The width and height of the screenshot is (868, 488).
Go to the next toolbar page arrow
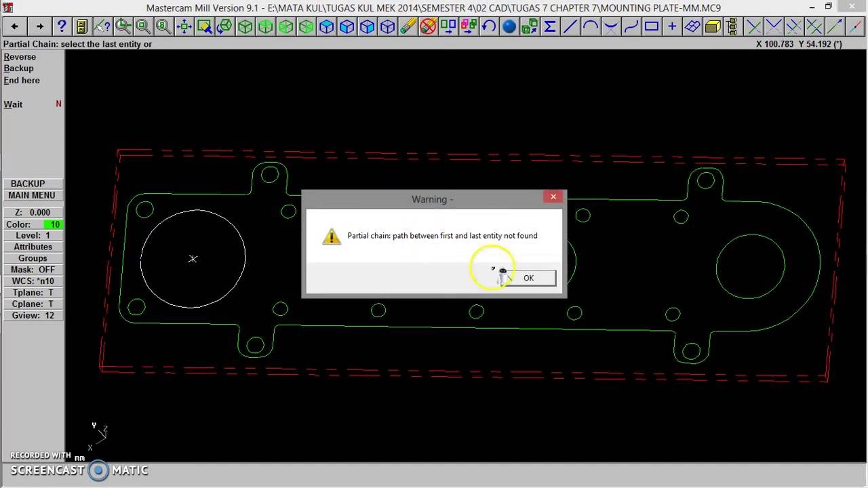39,26
